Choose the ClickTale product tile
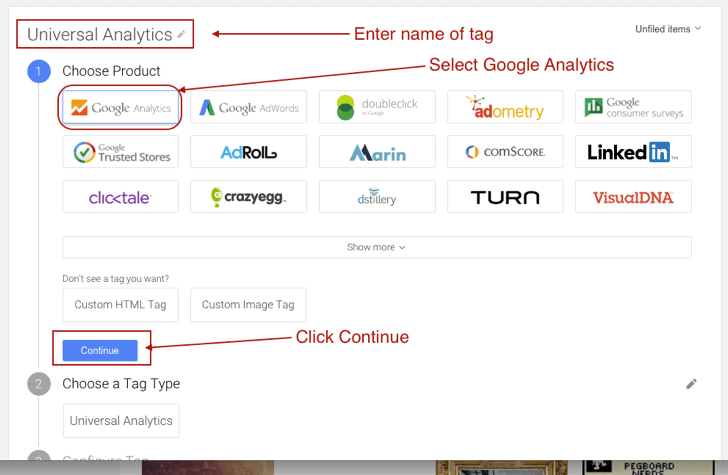This screenshot has height=475, width=728. coord(121,197)
